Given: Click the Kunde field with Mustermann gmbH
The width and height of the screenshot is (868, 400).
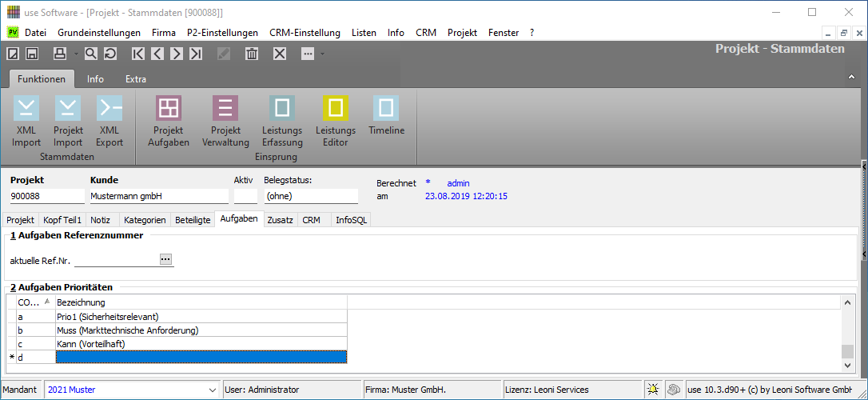Looking at the screenshot, I should pos(158,196).
